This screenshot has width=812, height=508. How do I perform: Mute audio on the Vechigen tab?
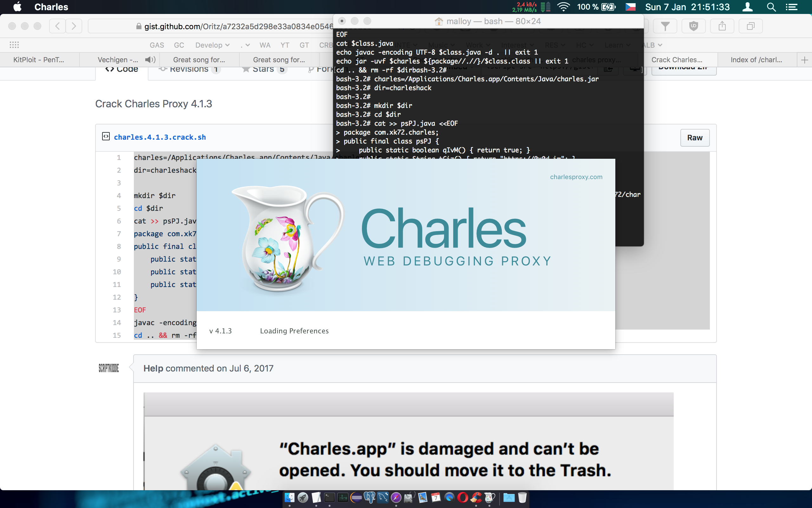[x=150, y=60]
